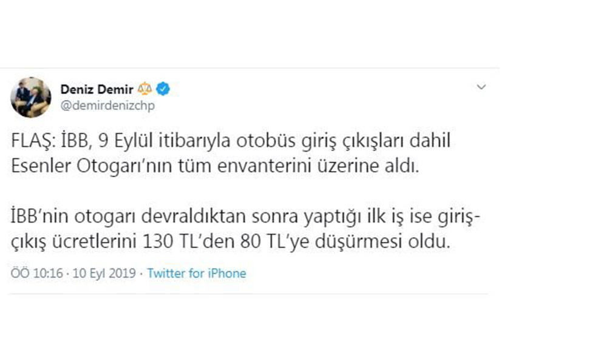
Task: Expand the tweet options chevron menu
Action: [x=481, y=88]
